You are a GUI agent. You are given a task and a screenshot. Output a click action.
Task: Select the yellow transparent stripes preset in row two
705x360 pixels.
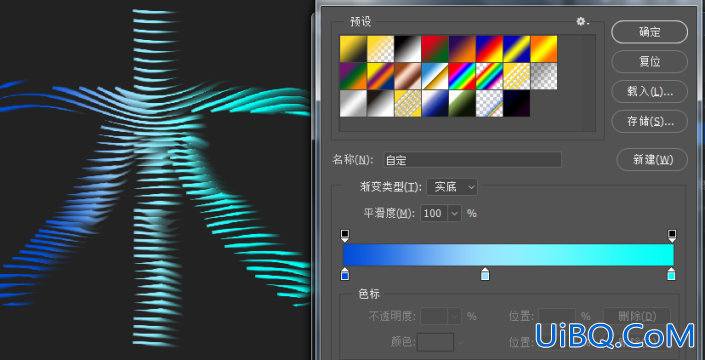(x=517, y=76)
